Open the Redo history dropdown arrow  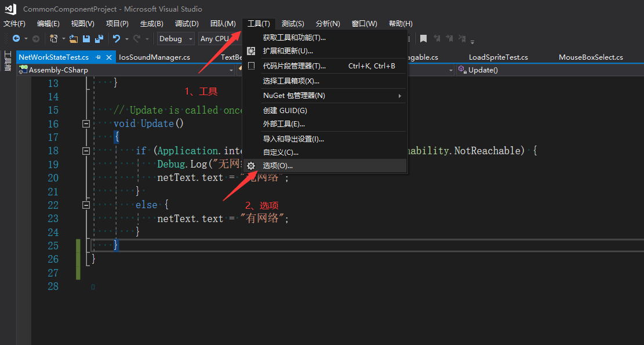click(147, 39)
